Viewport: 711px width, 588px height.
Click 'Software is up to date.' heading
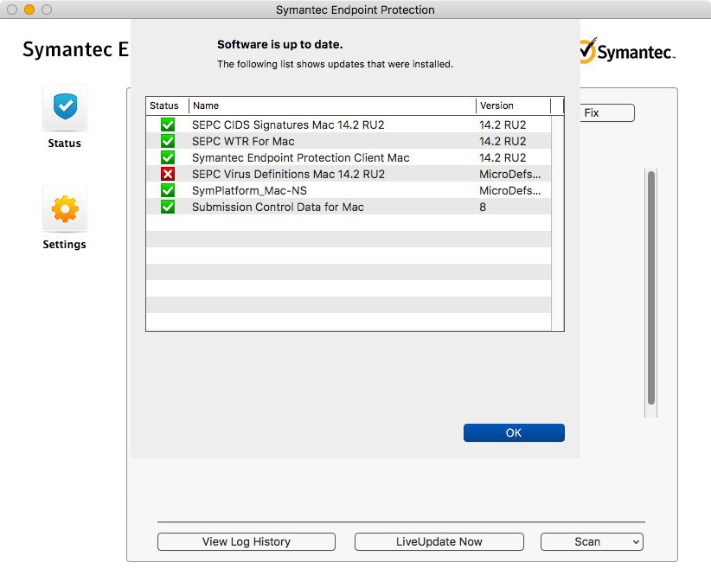pyautogui.click(x=279, y=44)
